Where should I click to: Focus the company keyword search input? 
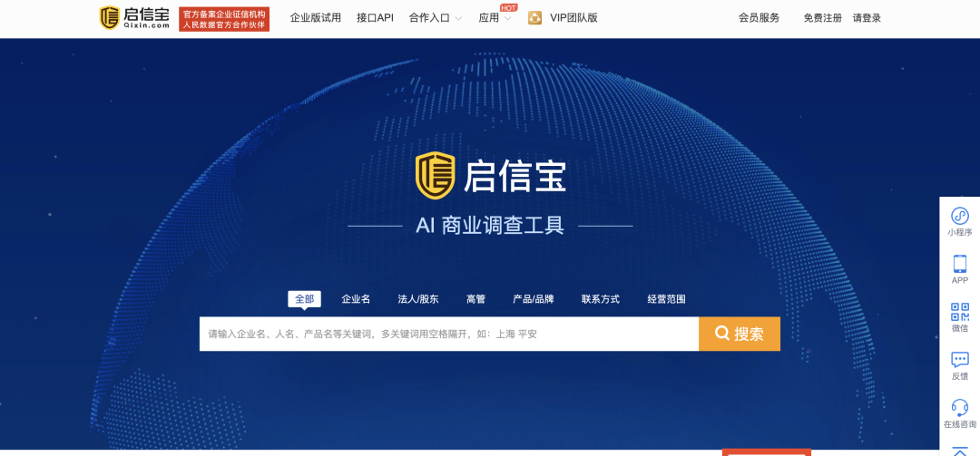coord(449,334)
